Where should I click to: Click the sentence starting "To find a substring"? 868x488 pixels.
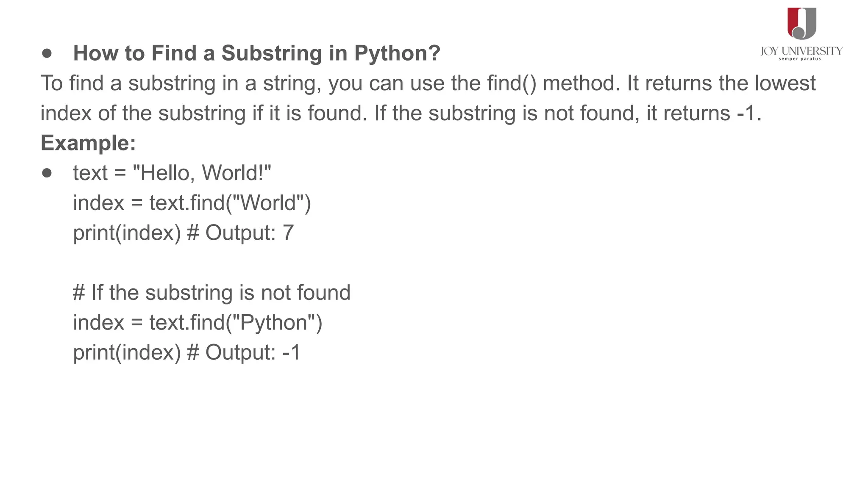click(428, 83)
